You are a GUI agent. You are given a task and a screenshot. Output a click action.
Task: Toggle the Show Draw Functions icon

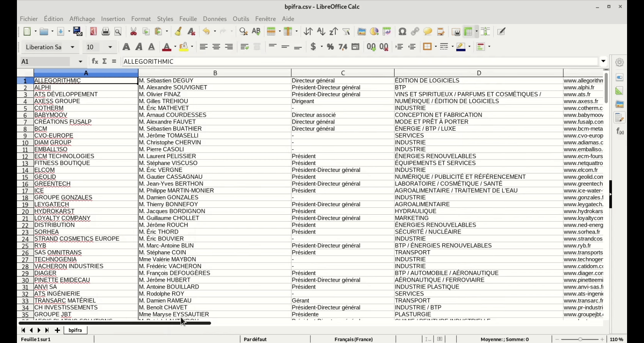pos(502,31)
